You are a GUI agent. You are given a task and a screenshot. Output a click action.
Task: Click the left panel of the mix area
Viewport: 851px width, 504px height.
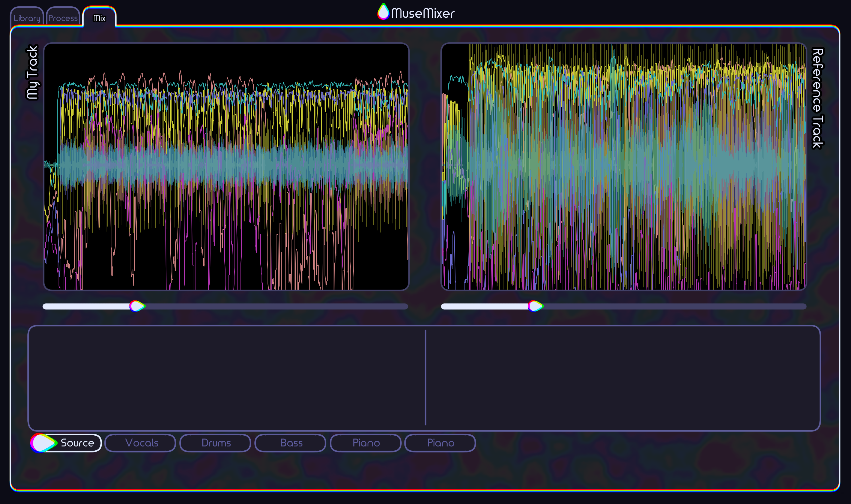(227, 378)
